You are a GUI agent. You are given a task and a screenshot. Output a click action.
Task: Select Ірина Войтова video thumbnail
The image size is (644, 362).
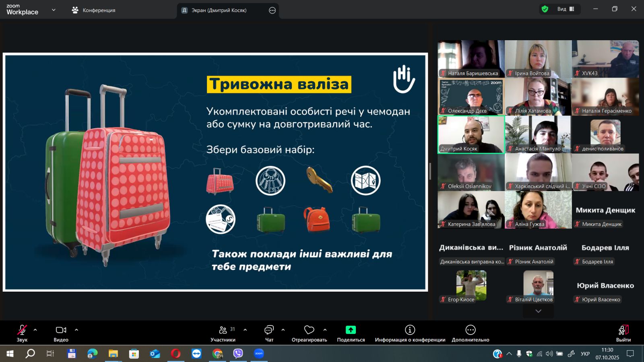538,59
